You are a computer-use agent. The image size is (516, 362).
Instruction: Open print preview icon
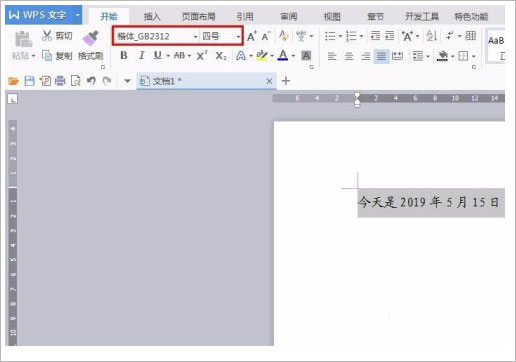click(76, 81)
